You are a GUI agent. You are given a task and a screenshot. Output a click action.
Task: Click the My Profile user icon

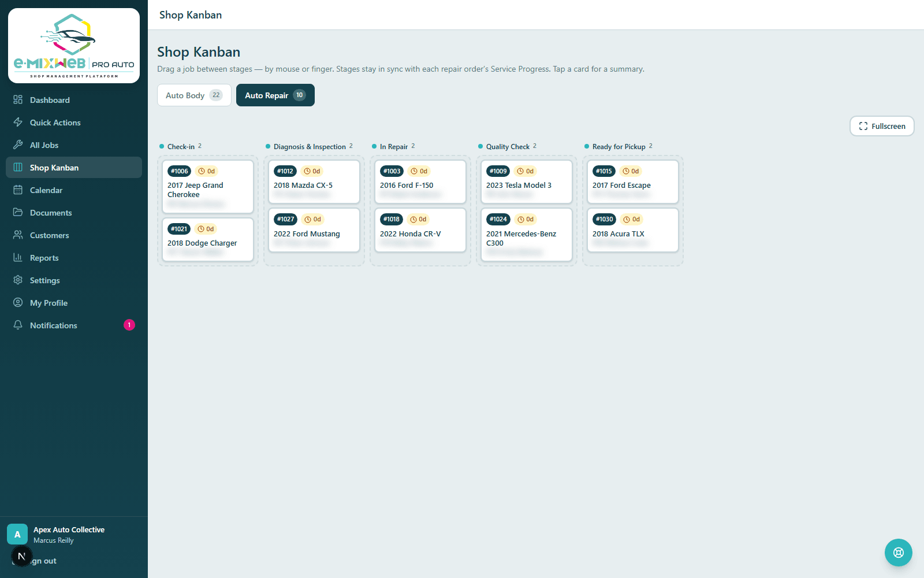[x=18, y=303]
